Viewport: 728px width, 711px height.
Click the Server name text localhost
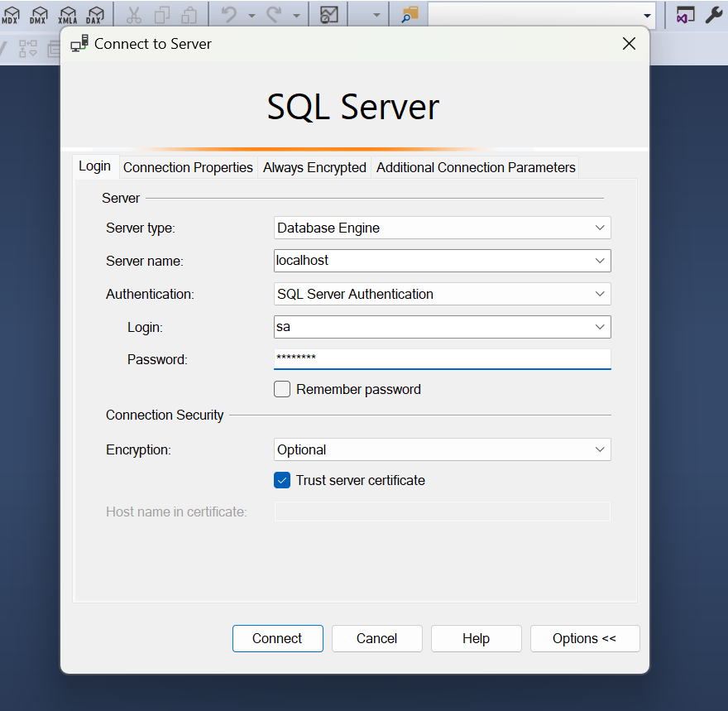(302, 261)
